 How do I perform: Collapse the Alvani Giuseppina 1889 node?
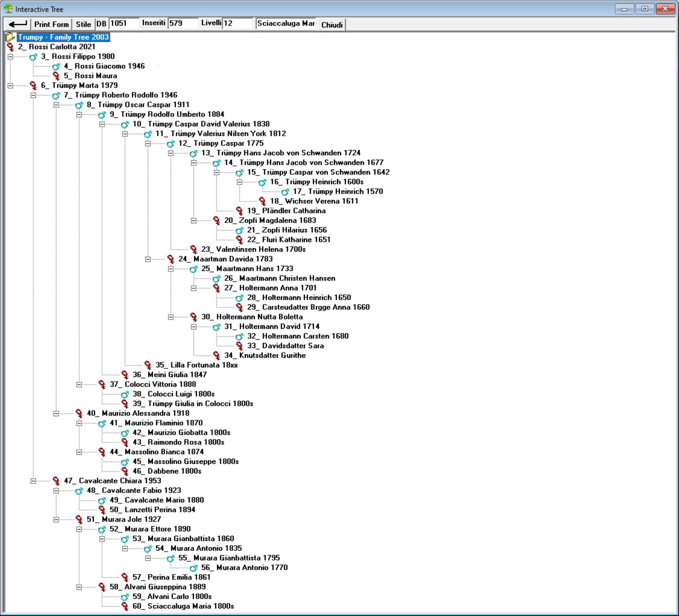[79, 587]
